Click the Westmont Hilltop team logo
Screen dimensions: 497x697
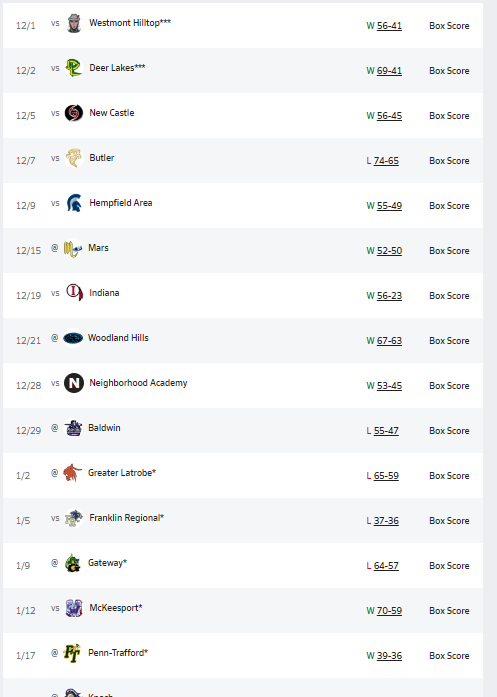click(74, 23)
